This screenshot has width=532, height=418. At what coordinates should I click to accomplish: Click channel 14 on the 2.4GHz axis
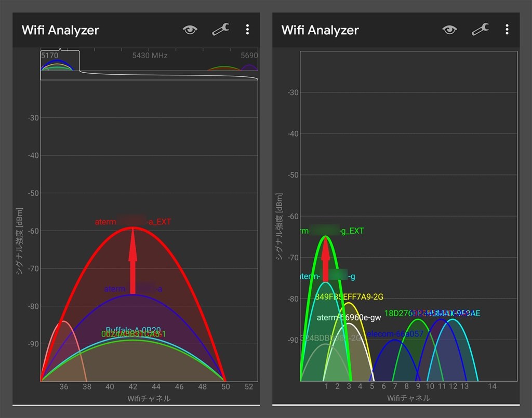[492, 386]
